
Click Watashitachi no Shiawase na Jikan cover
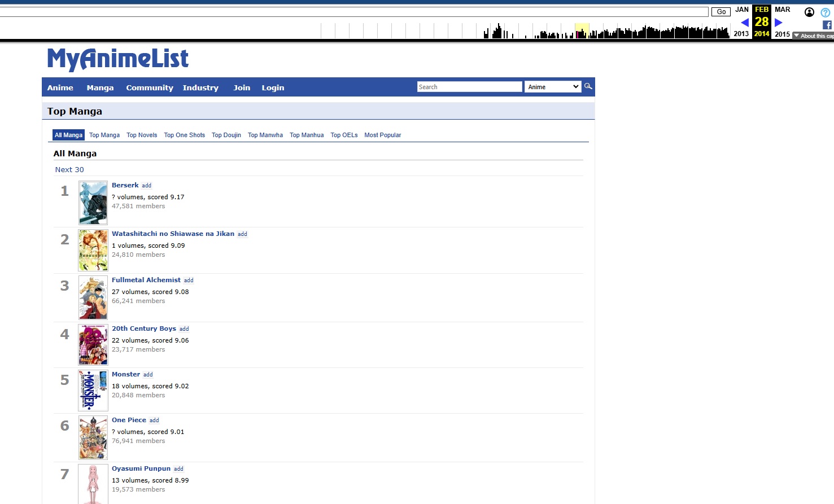point(93,250)
